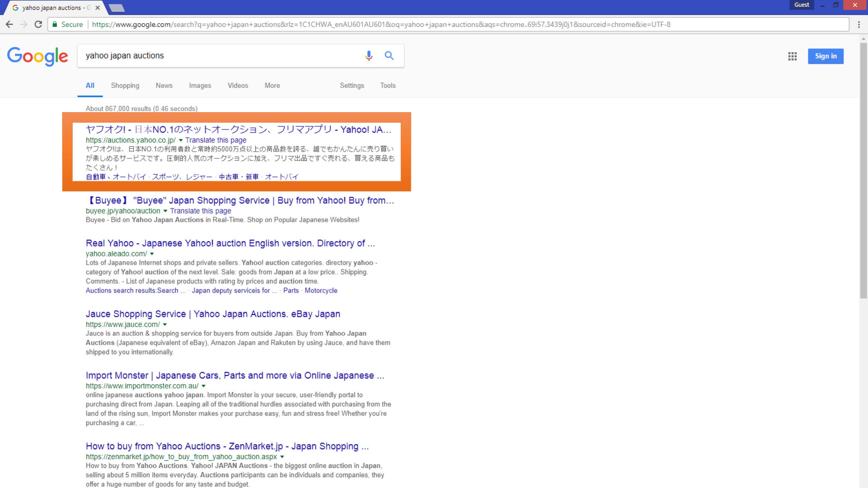Image resolution: width=868 pixels, height=488 pixels.
Task: Open the Import Monster result
Action: tap(235, 375)
